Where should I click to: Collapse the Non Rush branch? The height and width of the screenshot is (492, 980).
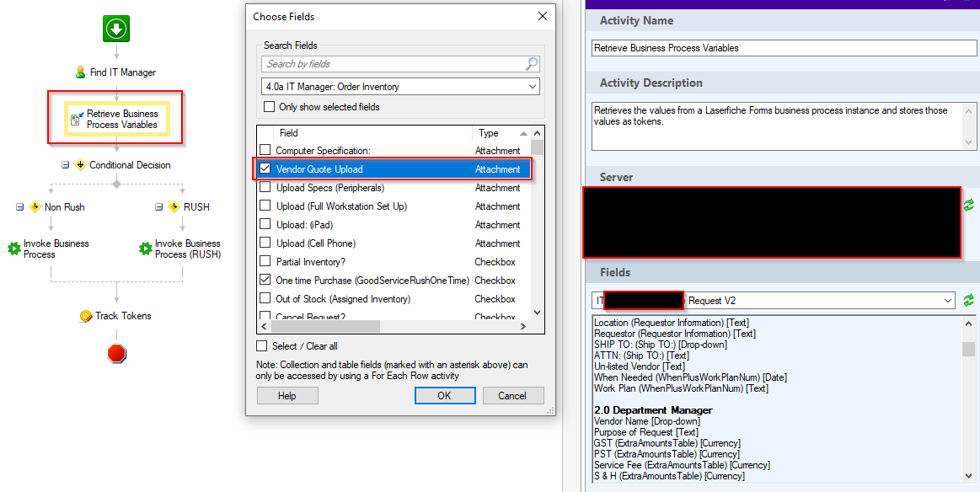20,207
